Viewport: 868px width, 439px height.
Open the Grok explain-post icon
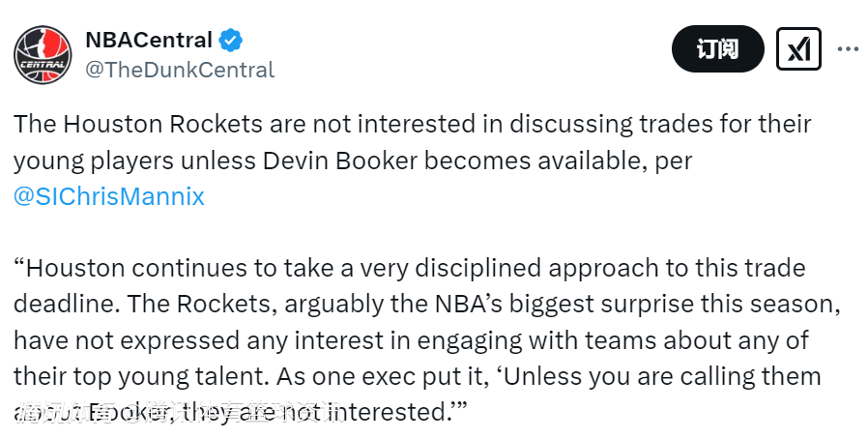point(797,48)
